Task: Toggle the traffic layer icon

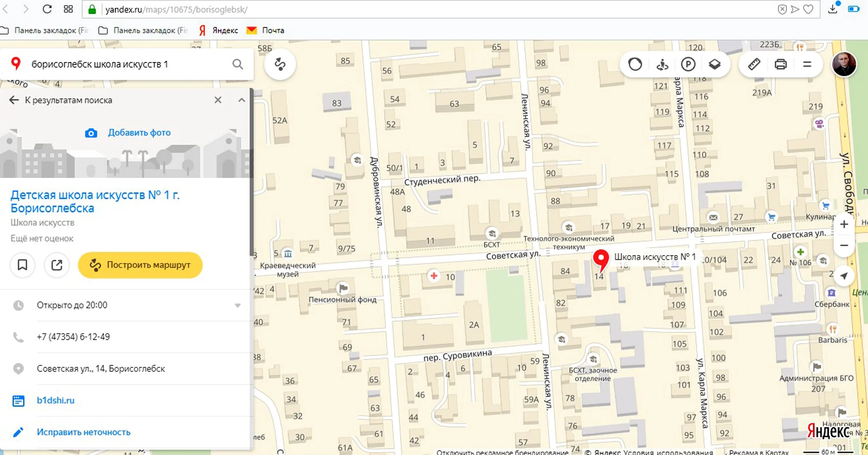Action: point(635,64)
